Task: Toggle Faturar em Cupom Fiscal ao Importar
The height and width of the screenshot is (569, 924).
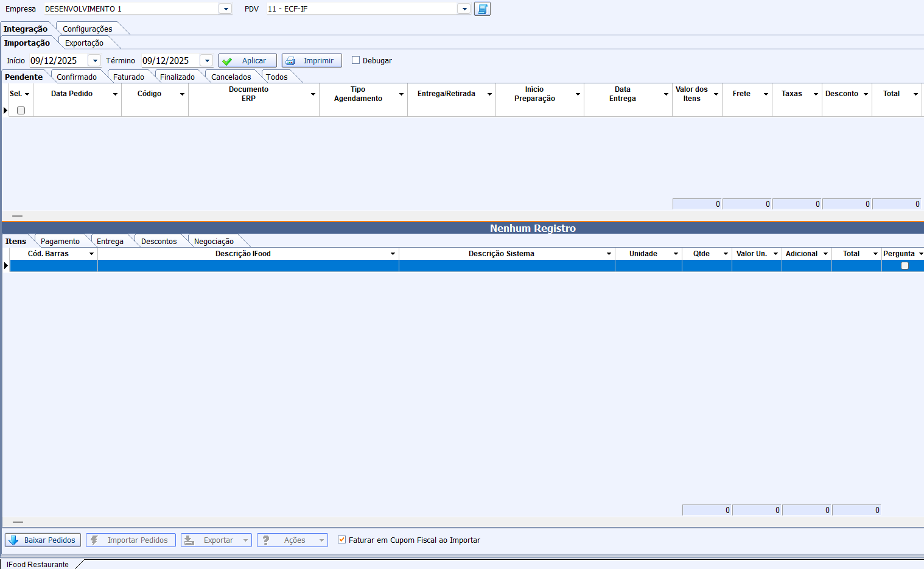Action: click(x=342, y=540)
